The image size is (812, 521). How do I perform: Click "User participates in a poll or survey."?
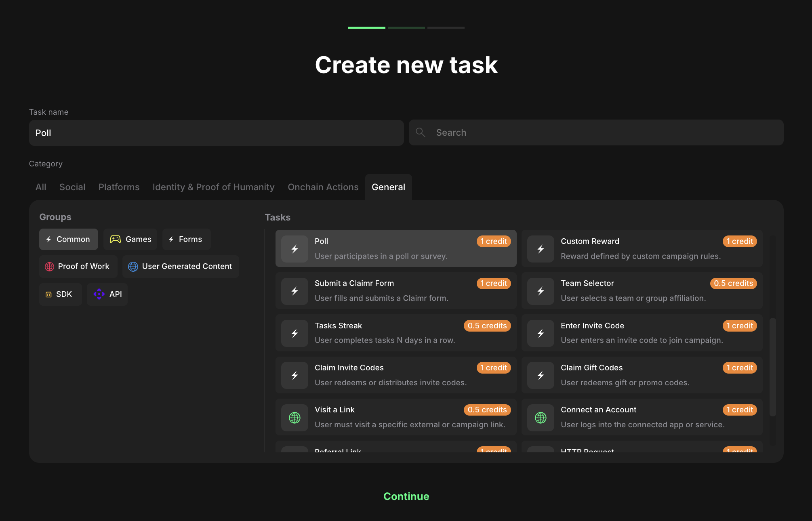pos(381,256)
